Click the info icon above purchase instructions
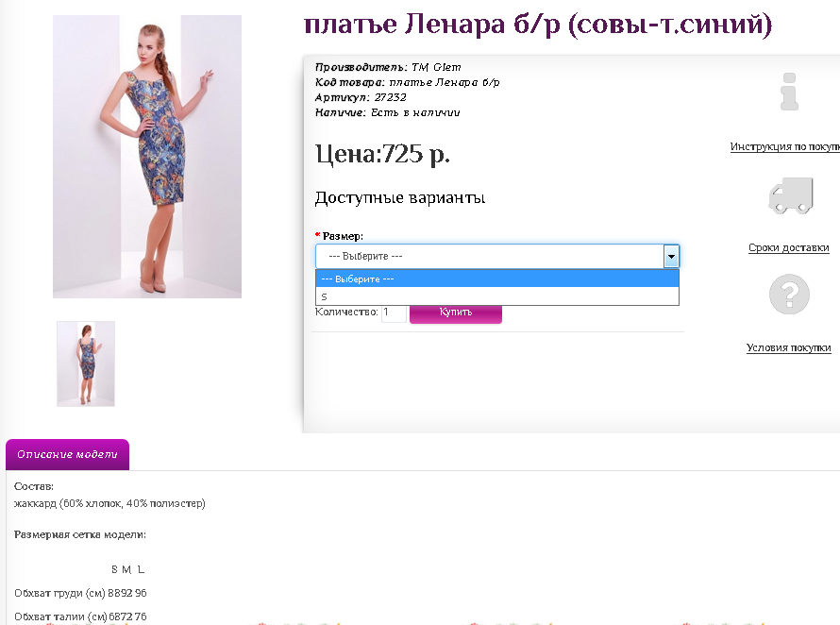This screenshot has height=625, width=840. (789, 92)
